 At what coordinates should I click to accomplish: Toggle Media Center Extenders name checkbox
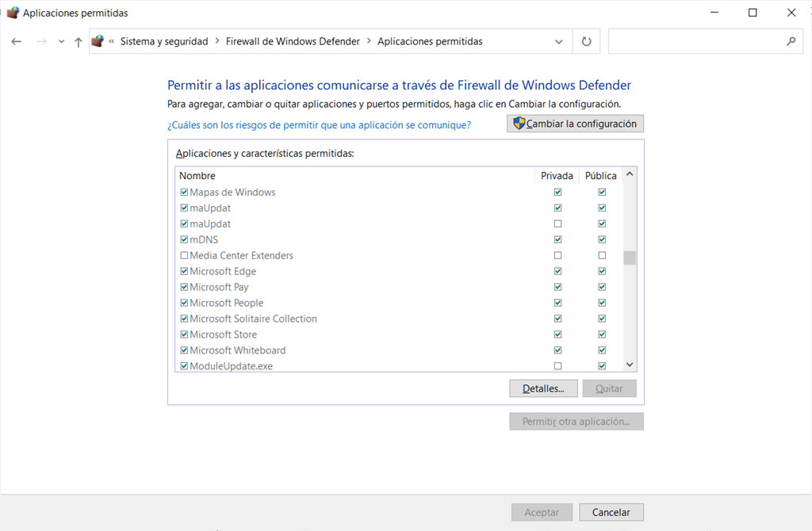(184, 255)
